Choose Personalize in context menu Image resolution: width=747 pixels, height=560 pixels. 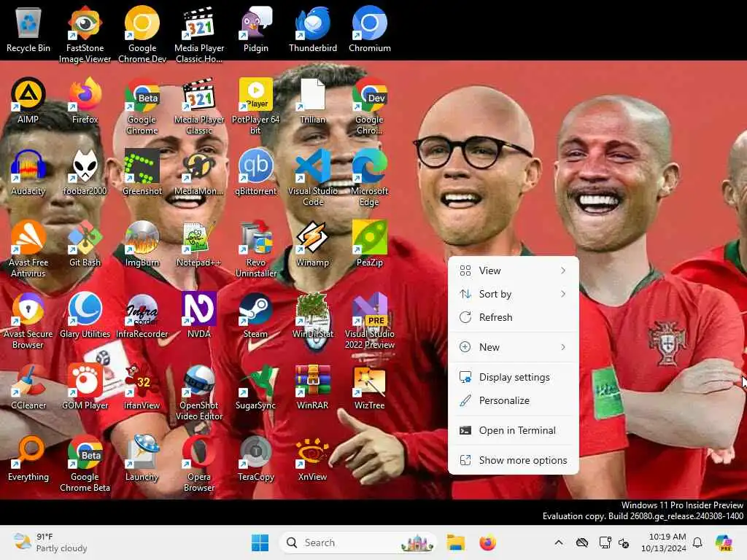point(514,400)
